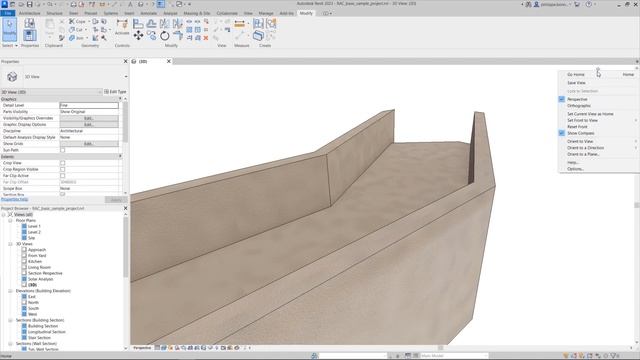Choose Go Home from the context menu
The image size is (640, 360).
576,75
